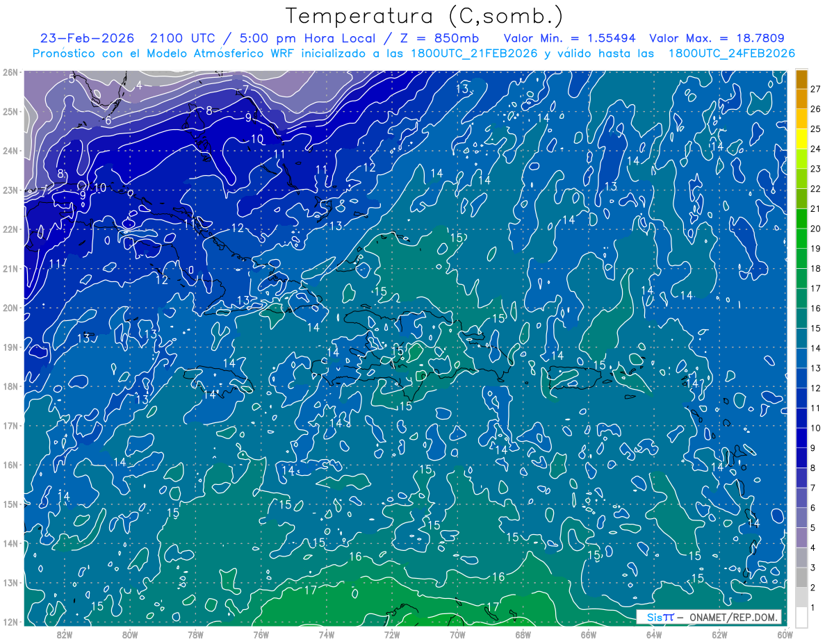
Task: Click the latitude axis label "14N"
Action: (10, 543)
